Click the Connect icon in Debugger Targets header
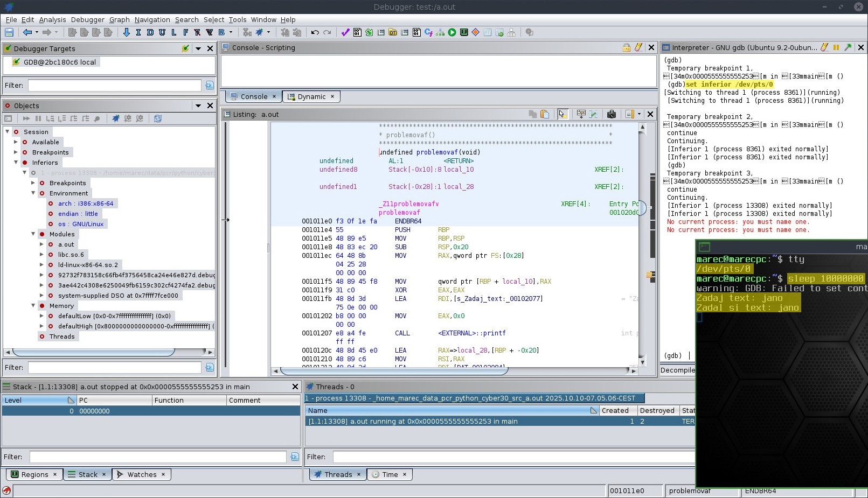Screen dimensions: 868x498 [x=185, y=48]
